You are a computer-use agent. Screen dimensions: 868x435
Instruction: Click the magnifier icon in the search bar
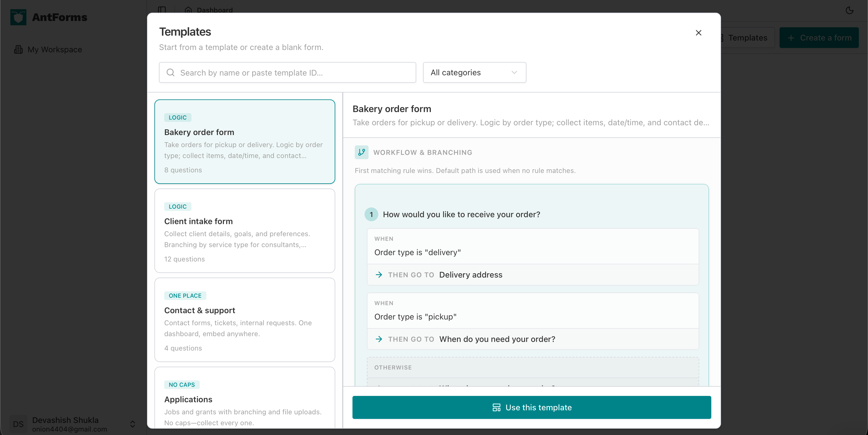click(170, 72)
